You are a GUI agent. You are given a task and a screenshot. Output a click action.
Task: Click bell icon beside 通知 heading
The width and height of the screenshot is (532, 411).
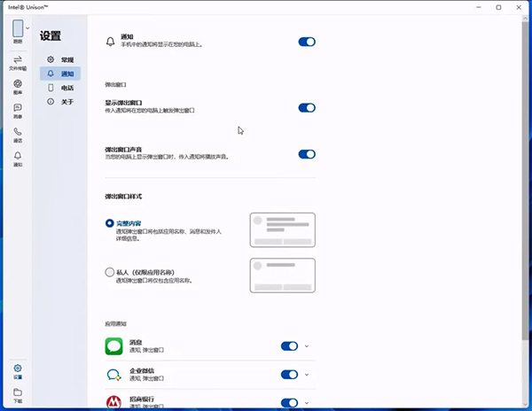point(110,42)
